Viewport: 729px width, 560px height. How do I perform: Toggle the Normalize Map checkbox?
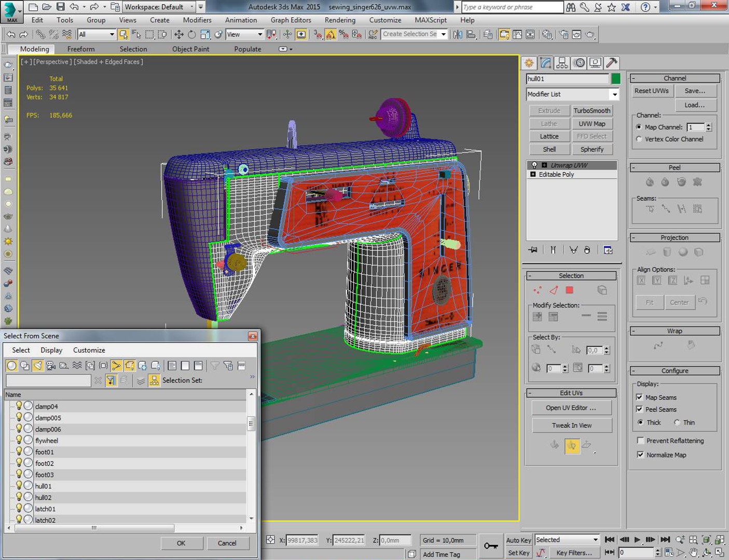640,455
